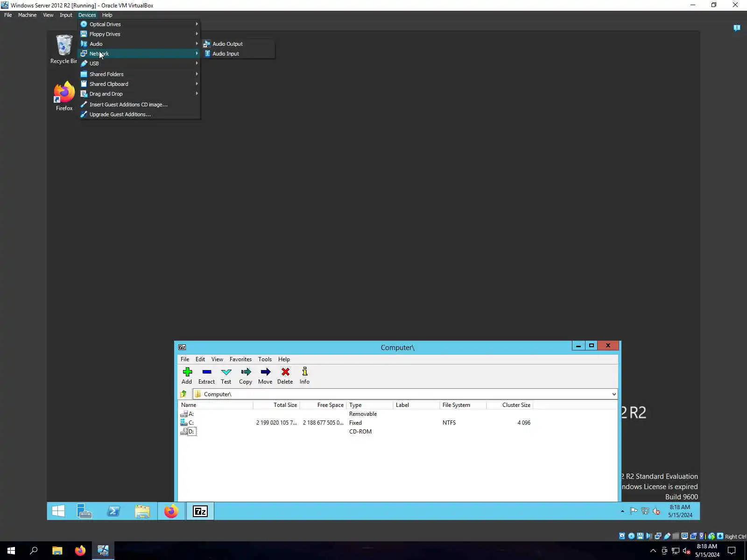Show hidden icons in host system tray
Screen dimensions: 747x560
tap(653, 551)
